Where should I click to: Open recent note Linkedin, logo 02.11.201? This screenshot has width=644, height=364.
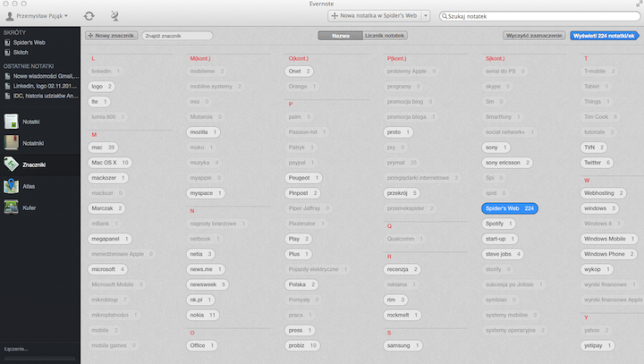coord(41,86)
